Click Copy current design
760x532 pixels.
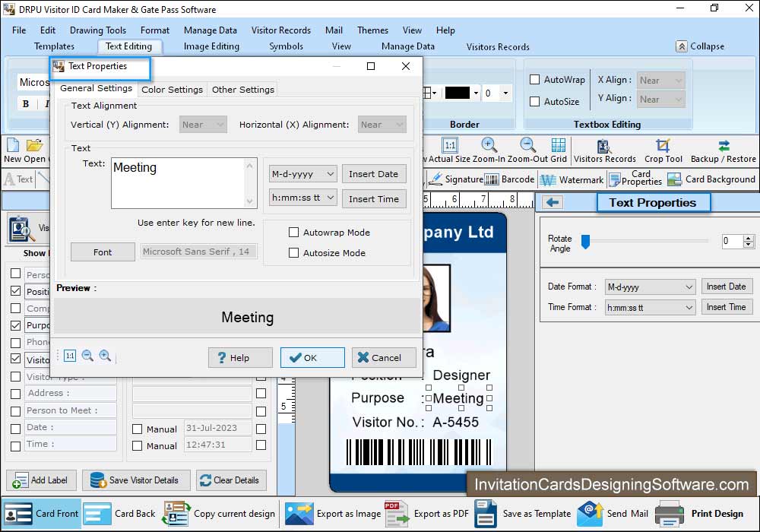tap(219, 514)
